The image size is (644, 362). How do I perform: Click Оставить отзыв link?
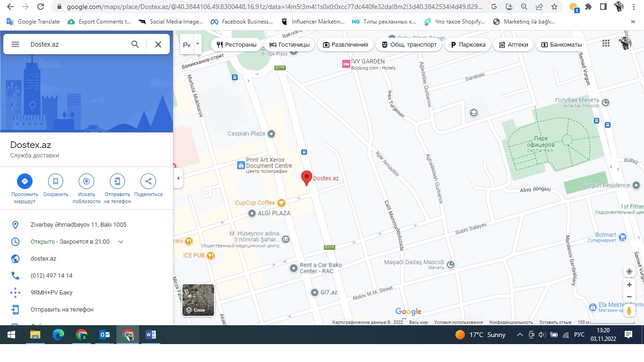pos(555,322)
